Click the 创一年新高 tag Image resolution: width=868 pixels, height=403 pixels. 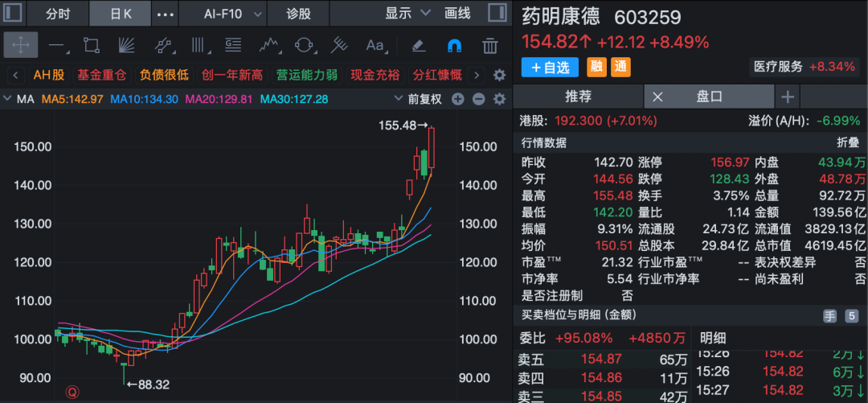tap(232, 75)
